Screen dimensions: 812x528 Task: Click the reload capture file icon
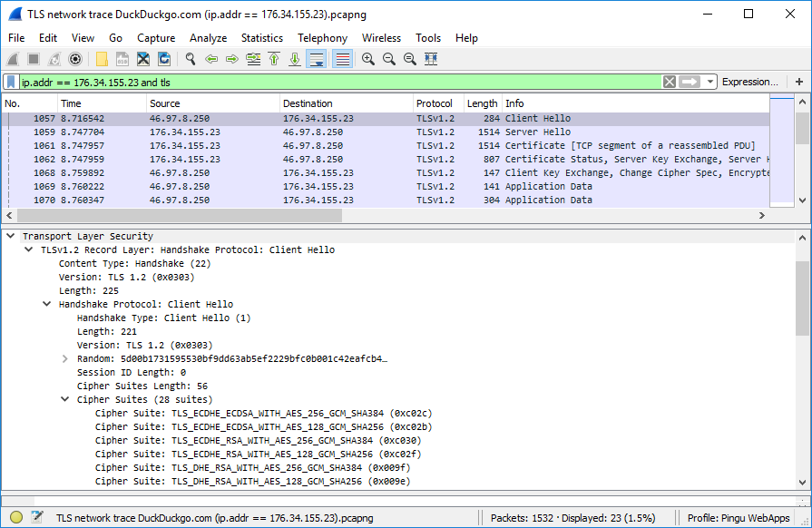[164, 59]
